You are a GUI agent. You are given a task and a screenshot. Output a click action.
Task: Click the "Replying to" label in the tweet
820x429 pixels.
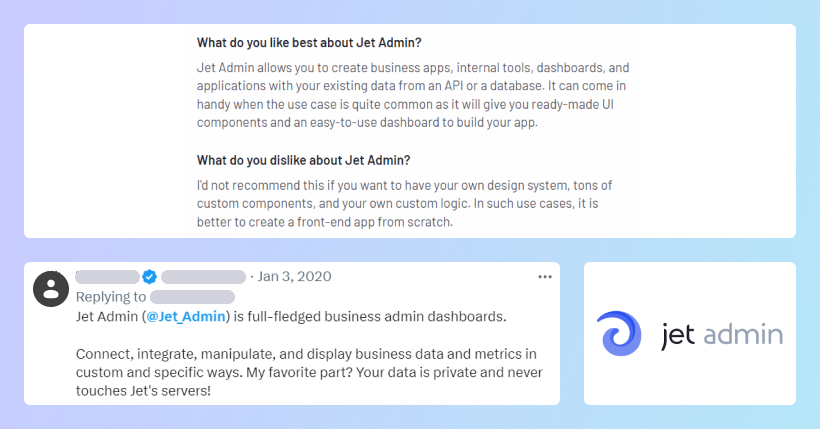pyautogui.click(x=110, y=297)
